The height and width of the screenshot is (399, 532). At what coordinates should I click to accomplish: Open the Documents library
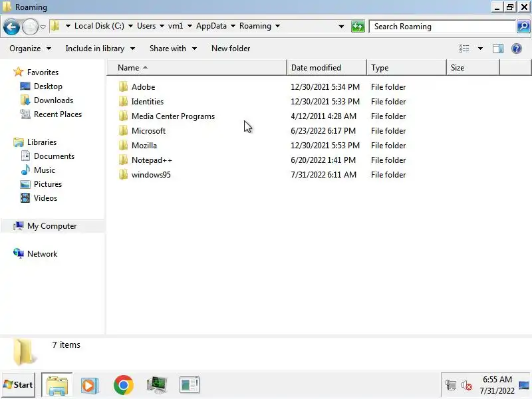[54, 156]
